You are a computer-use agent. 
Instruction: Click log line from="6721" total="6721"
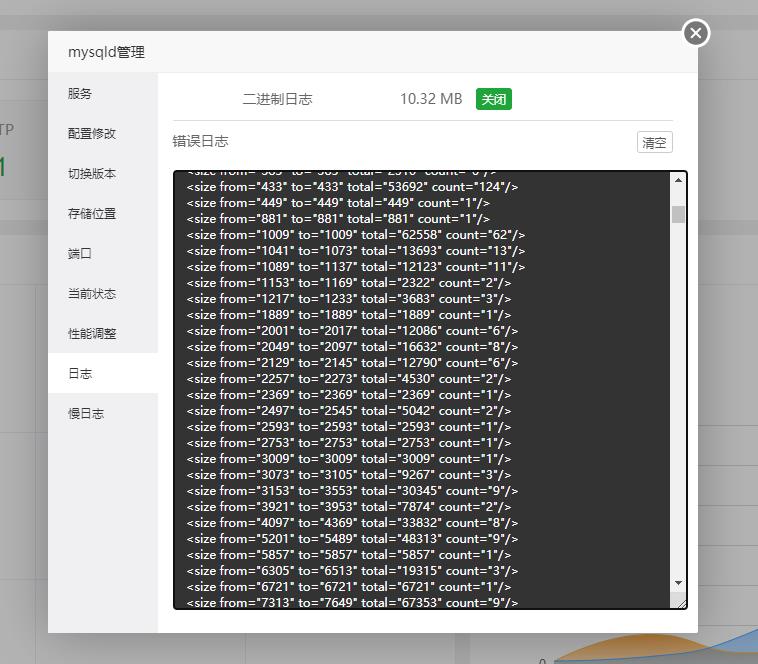349,587
